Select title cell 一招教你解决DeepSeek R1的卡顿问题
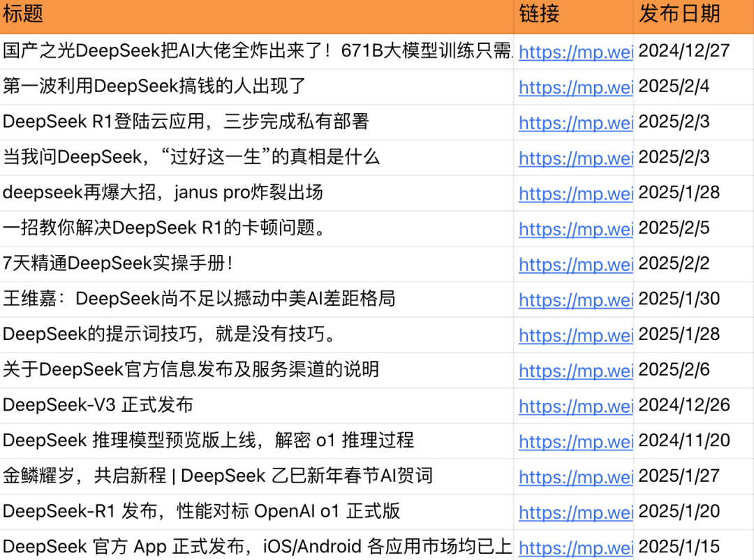Image resolution: width=754 pixels, height=560 pixels. tap(256, 228)
